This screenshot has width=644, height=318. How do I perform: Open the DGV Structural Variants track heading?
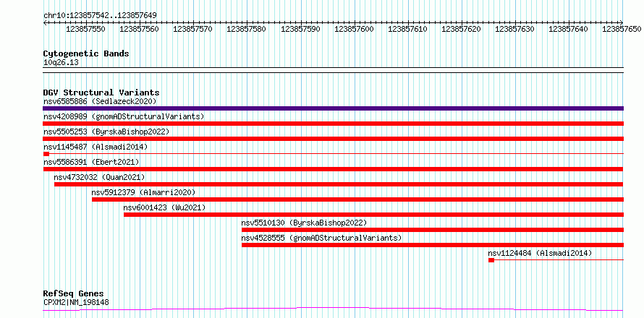coord(101,93)
